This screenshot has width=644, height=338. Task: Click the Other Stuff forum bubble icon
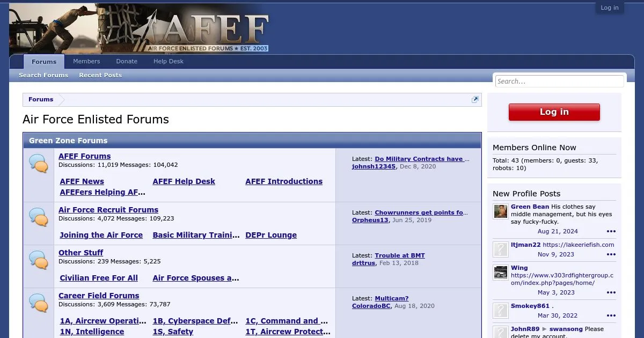[39, 260]
